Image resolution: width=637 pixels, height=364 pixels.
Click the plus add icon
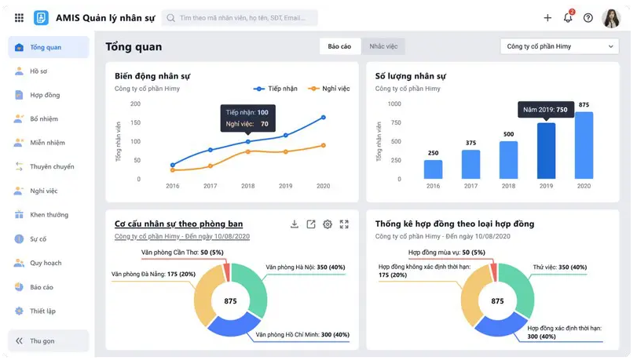[547, 18]
